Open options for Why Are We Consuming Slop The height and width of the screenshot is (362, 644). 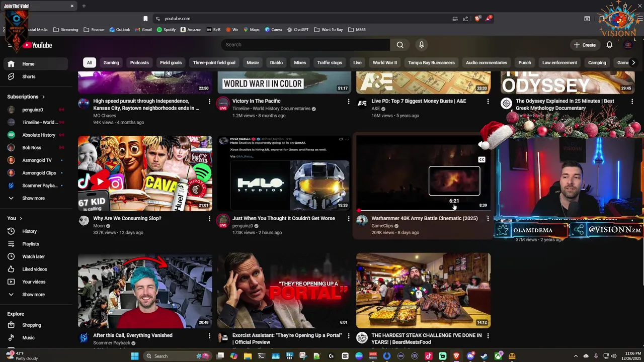[209, 219]
